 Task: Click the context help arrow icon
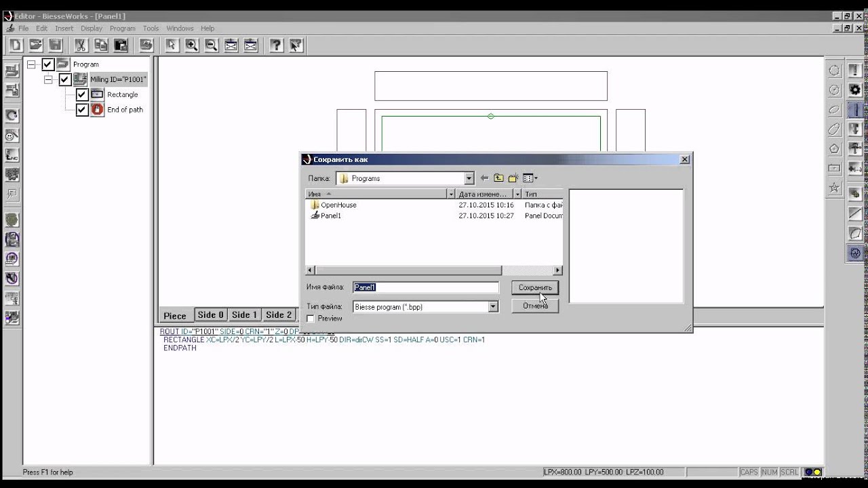coord(296,45)
